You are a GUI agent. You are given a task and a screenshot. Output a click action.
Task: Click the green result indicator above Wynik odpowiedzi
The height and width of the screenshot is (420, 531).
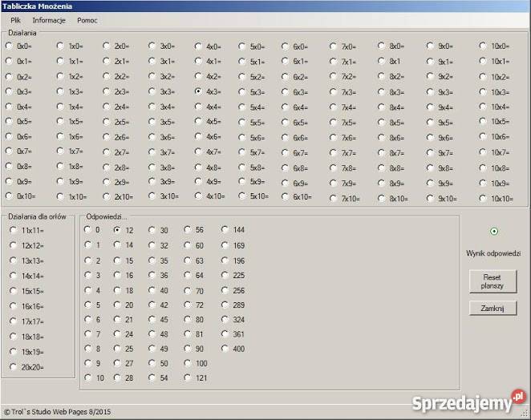494,232
